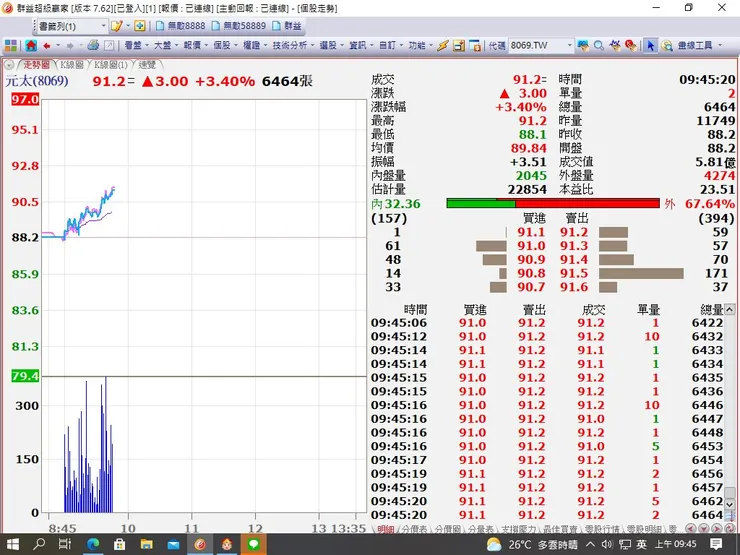Click the tick list scrollbar up arrow
The width and height of the screenshot is (740, 555).
730,310
